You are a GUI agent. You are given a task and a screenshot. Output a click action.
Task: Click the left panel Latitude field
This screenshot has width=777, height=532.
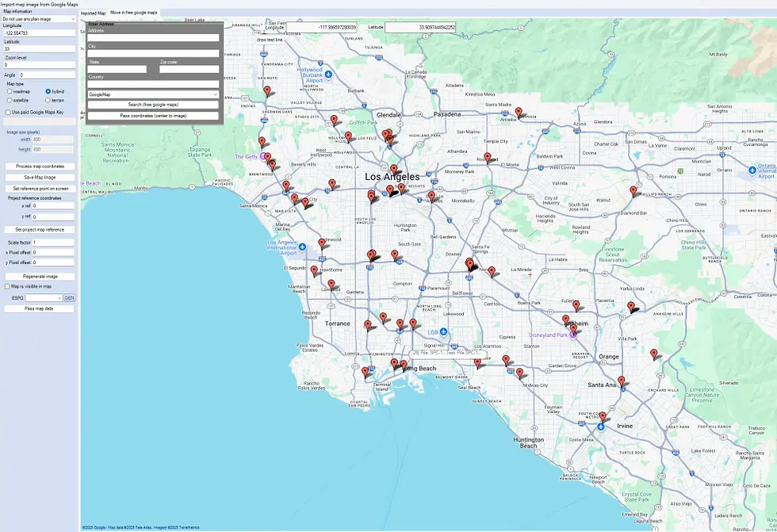pos(39,49)
